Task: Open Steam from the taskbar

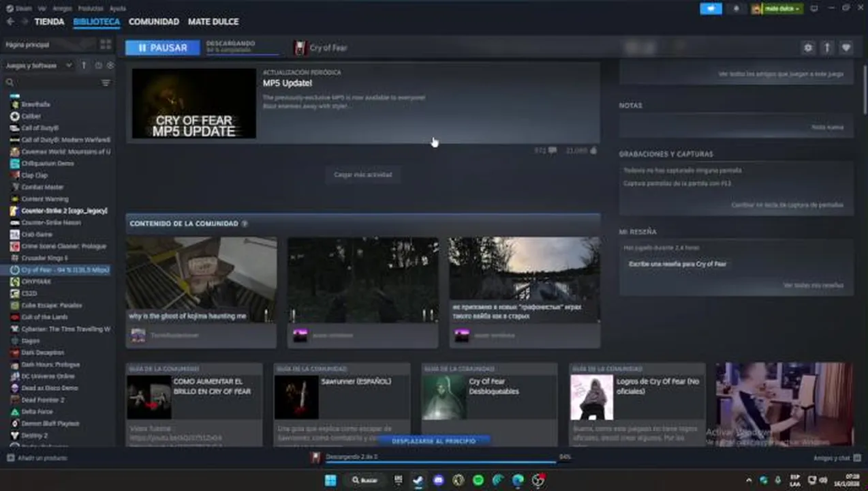Action: [418, 480]
